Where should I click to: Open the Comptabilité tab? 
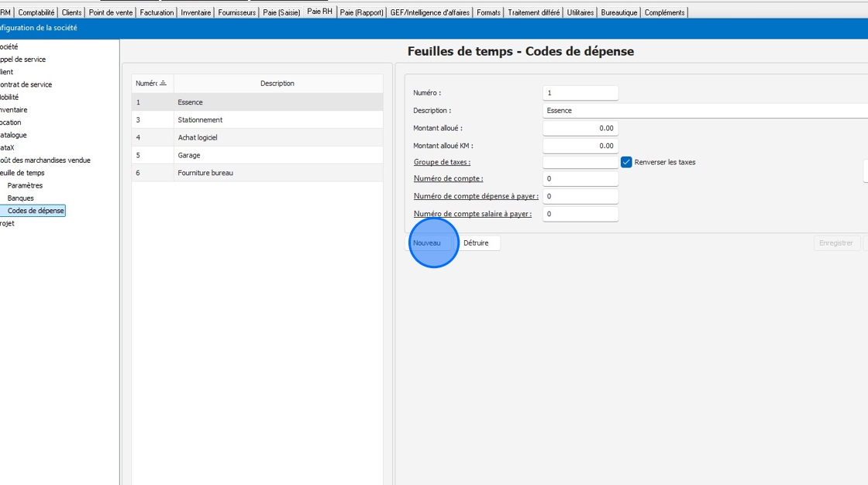click(x=36, y=12)
